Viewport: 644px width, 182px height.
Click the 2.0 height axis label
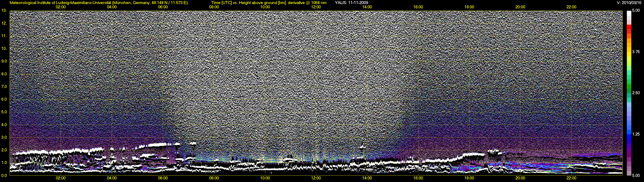pyautogui.click(x=4, y=150)
